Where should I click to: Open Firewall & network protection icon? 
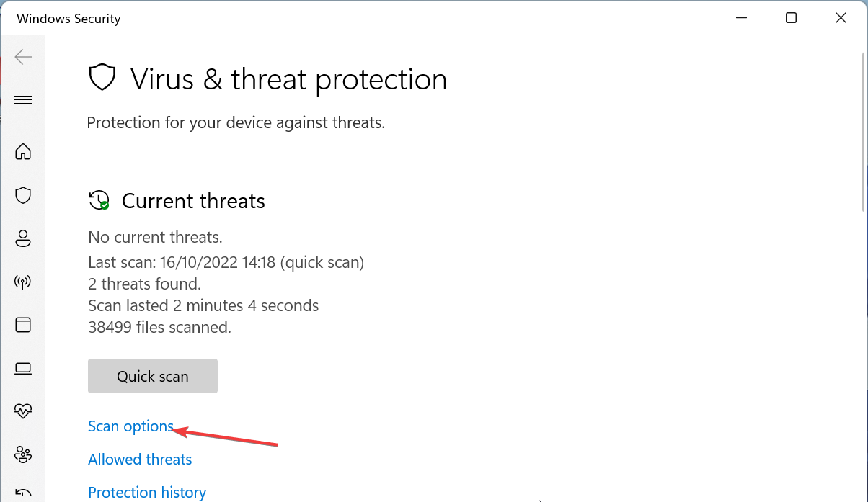pyautogui.click(x=23, y=282)
